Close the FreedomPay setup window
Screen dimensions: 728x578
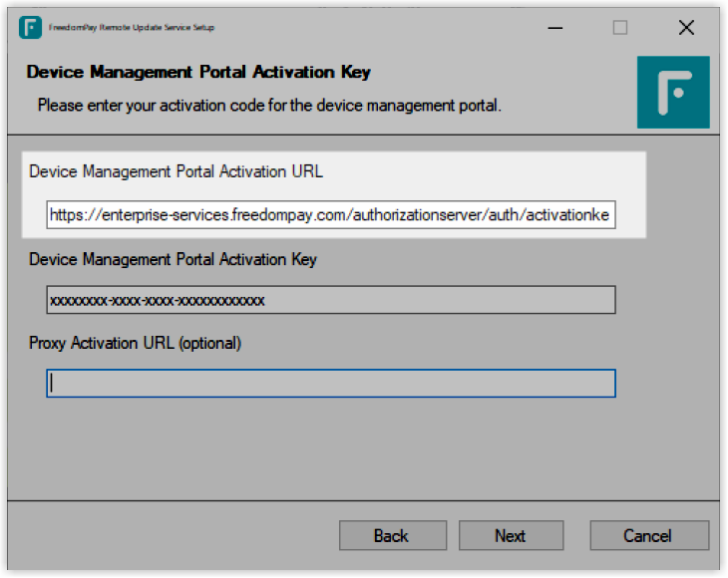pyautogui.click(x=686, y=27)
